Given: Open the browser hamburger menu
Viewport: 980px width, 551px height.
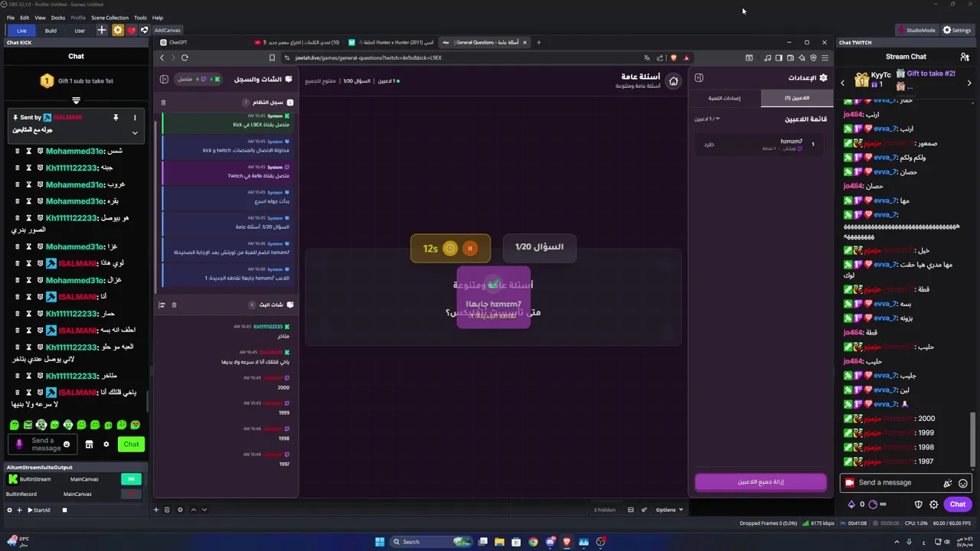Looking at the screenshot, I should 825,57.
